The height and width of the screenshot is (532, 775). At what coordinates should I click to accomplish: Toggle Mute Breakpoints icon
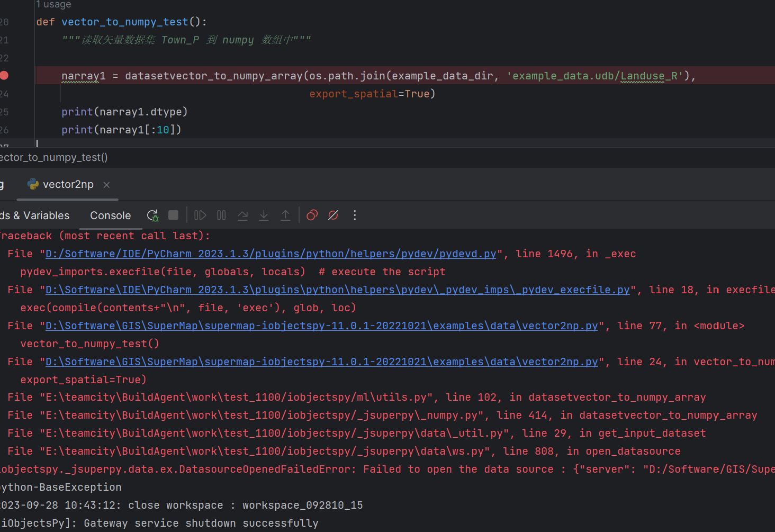pyautogui.click(x=333, y=215)
